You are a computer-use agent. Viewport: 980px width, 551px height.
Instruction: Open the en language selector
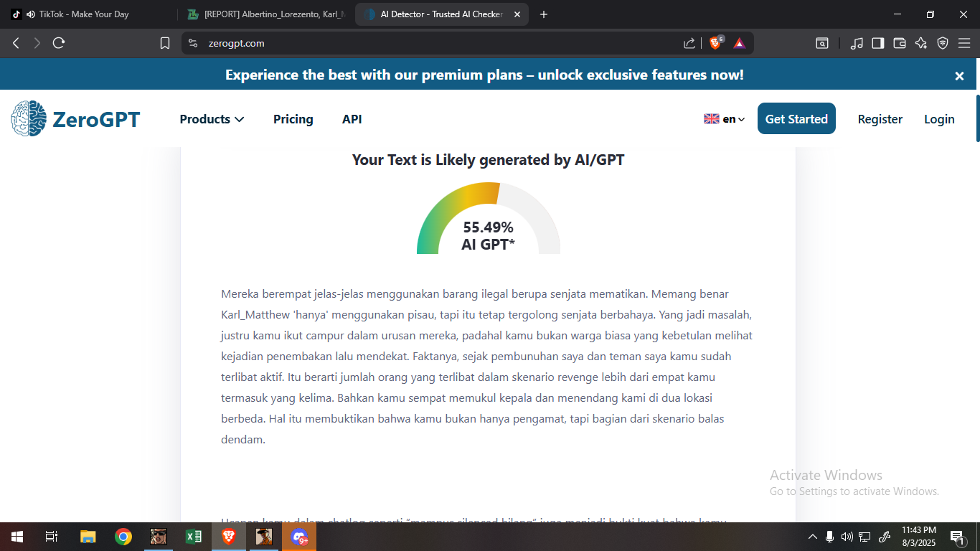725,119
